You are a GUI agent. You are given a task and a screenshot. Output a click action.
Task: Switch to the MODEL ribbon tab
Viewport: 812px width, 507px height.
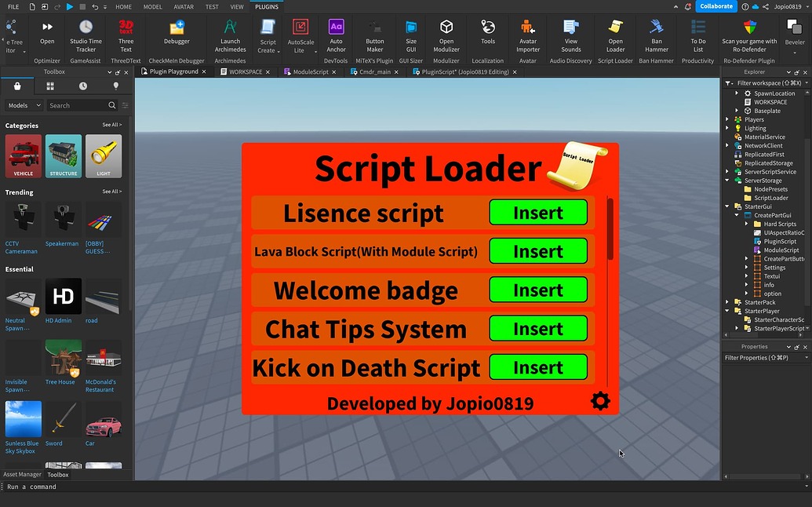pos(152,6)
